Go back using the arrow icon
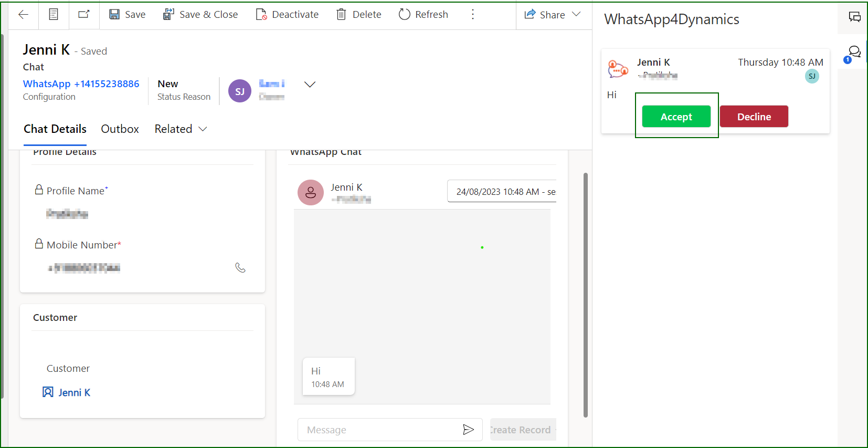 (23, 15)
